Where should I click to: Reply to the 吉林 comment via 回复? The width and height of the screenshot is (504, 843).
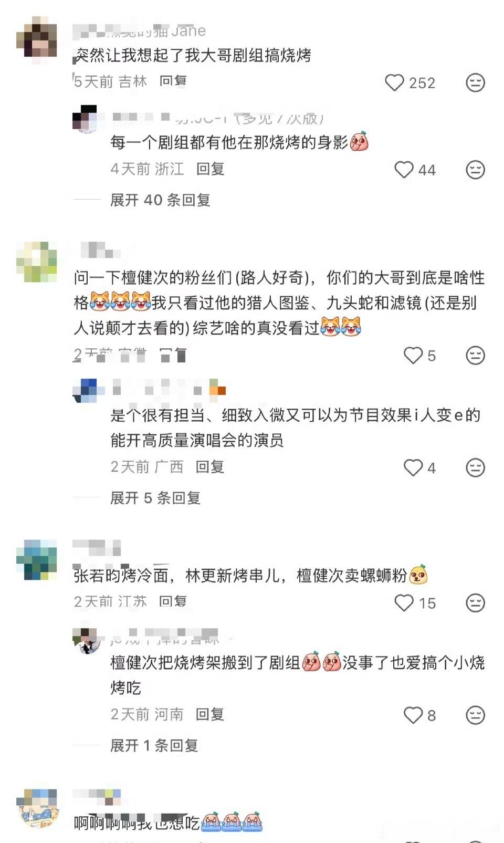coord(173,81)
